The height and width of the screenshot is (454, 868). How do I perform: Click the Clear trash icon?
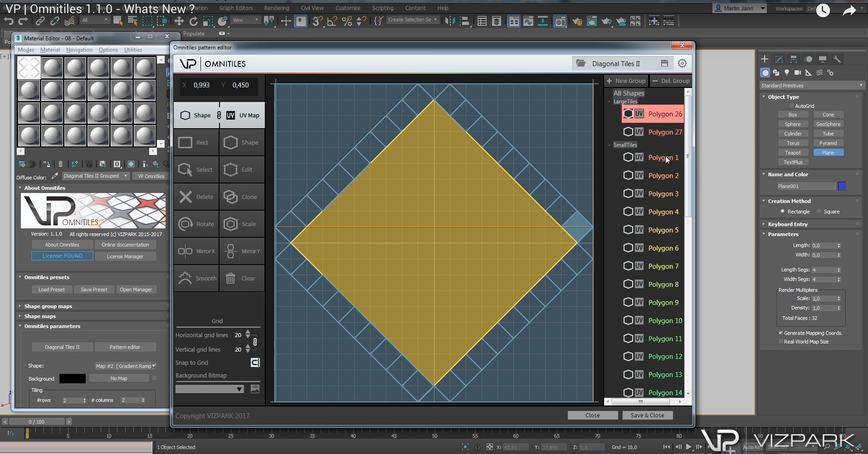[230, 278]
